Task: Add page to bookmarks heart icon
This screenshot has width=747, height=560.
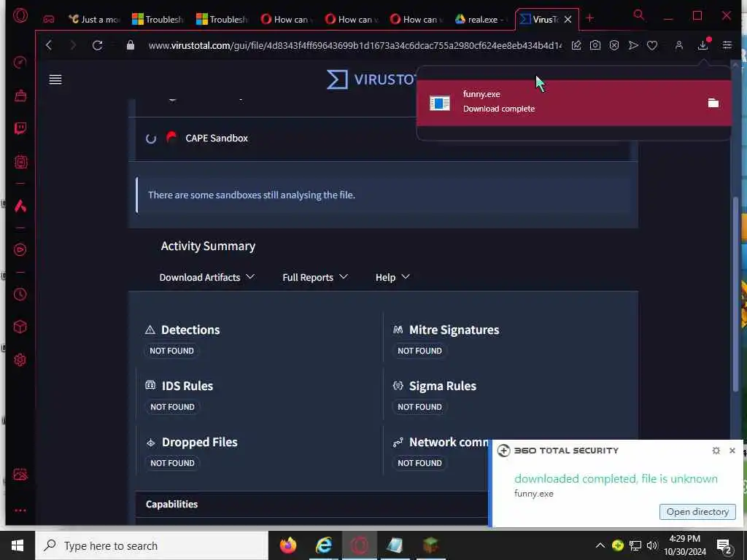Action: tap(652, 45)
